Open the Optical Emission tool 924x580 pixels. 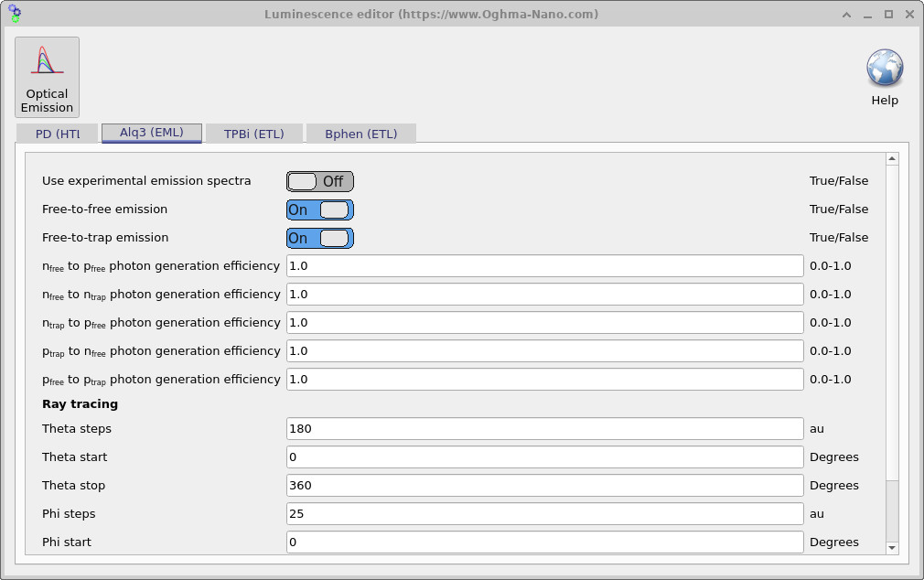coord(47,77)
